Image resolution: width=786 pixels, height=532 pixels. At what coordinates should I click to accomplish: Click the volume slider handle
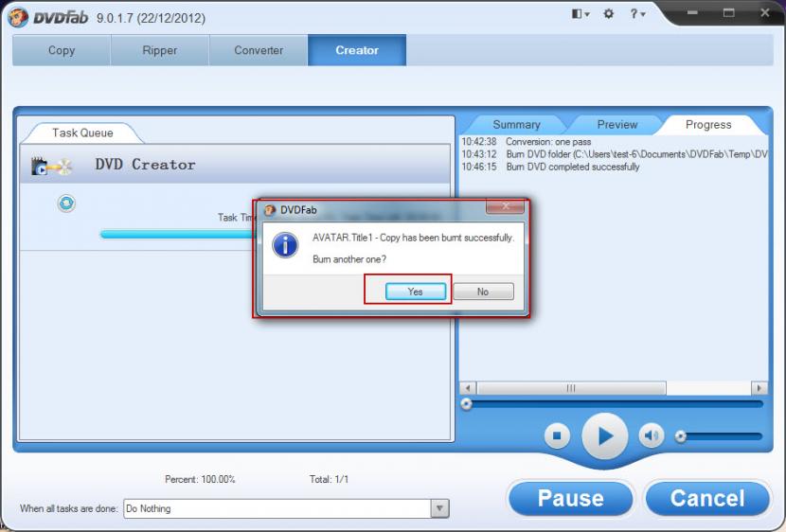(680, 436)
